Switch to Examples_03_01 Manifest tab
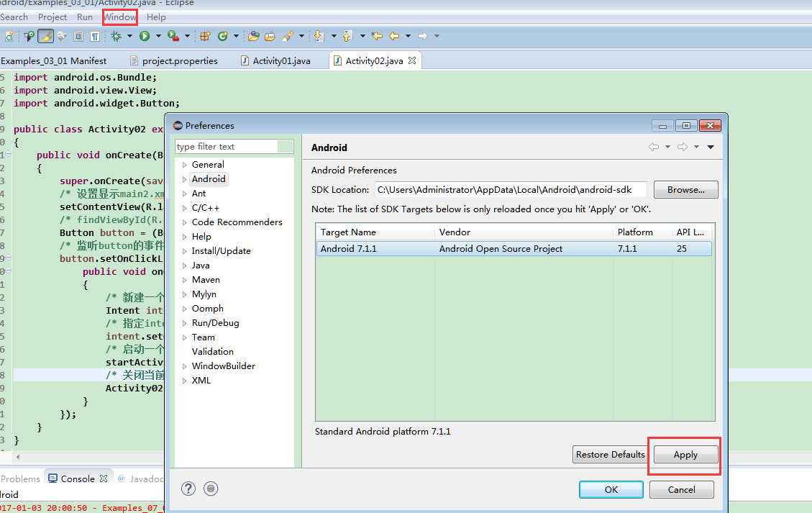812x513 pixels. 53,60
